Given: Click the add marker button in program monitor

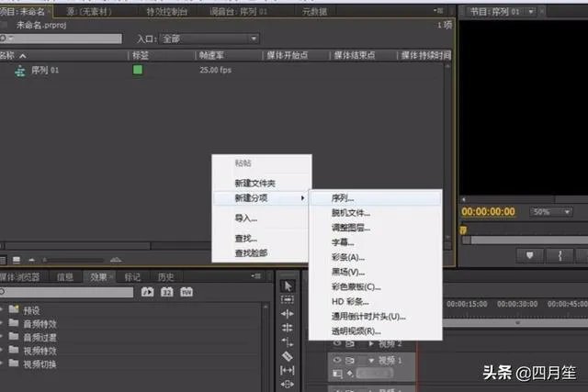Looking at the screenshot, I should (529, 255).
